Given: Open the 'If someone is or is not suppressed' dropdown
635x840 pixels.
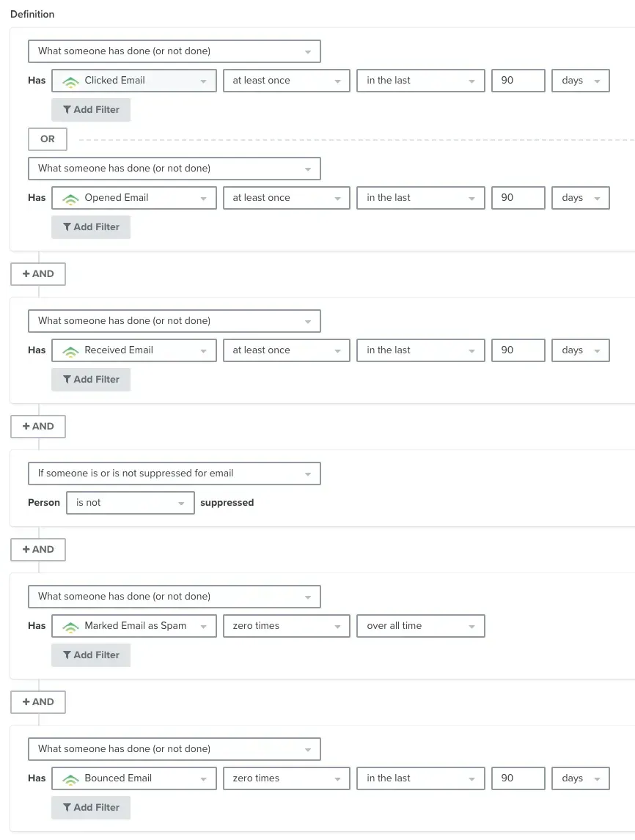Looking at the screenshot, I should 174,474.
